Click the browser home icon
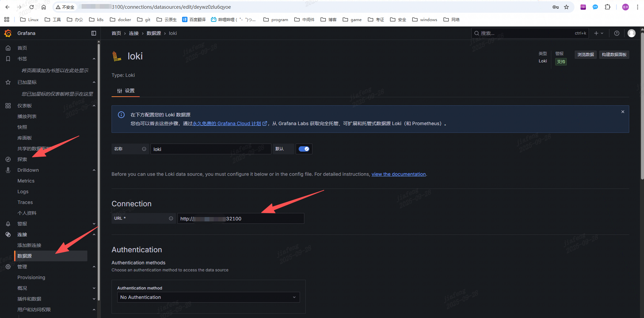Screen dimensions: 644x318 tap(44, 7)
